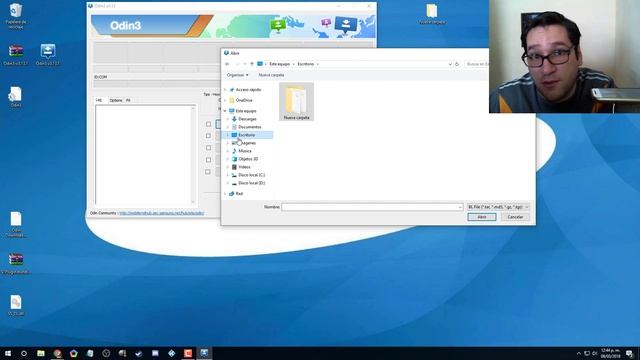The image size is (640, 360).
Task: Open the BL File type filter dropdown
Action: point(498,207)
